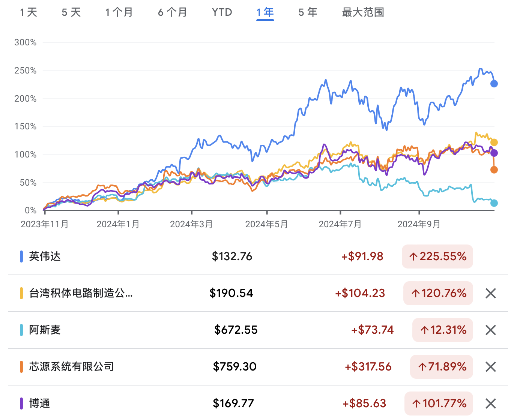Click blue 英伟达 color marker
508x420 pixels.
click(21, 256)
